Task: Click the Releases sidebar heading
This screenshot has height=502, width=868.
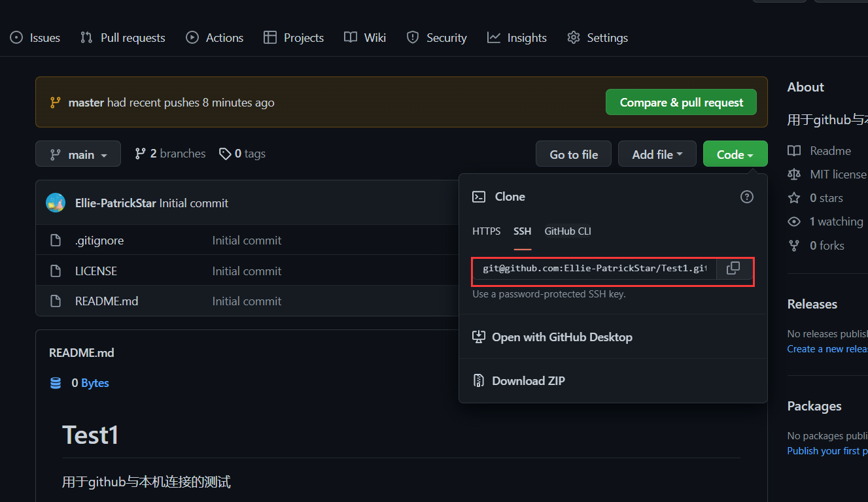Action: click(x=812, y=304)
